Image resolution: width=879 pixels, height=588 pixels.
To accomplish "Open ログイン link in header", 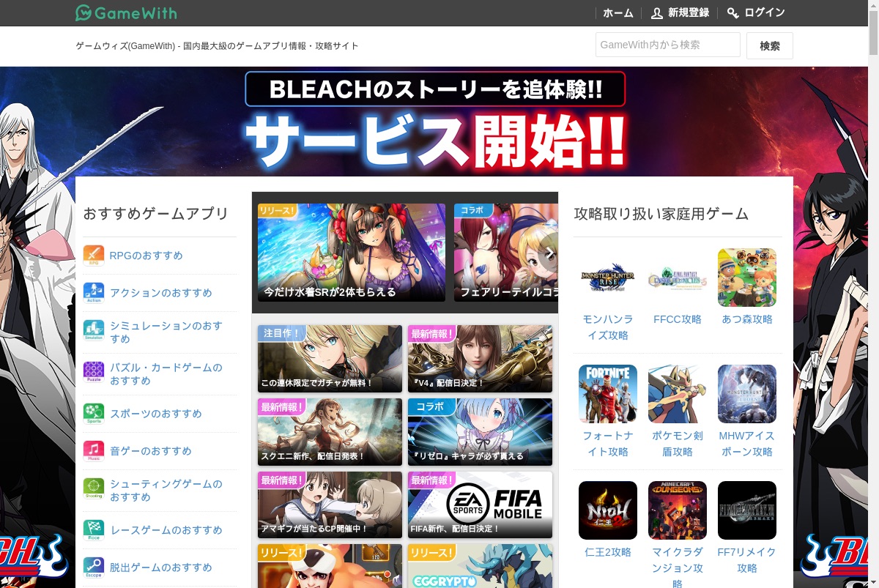I will pos(765,13).
